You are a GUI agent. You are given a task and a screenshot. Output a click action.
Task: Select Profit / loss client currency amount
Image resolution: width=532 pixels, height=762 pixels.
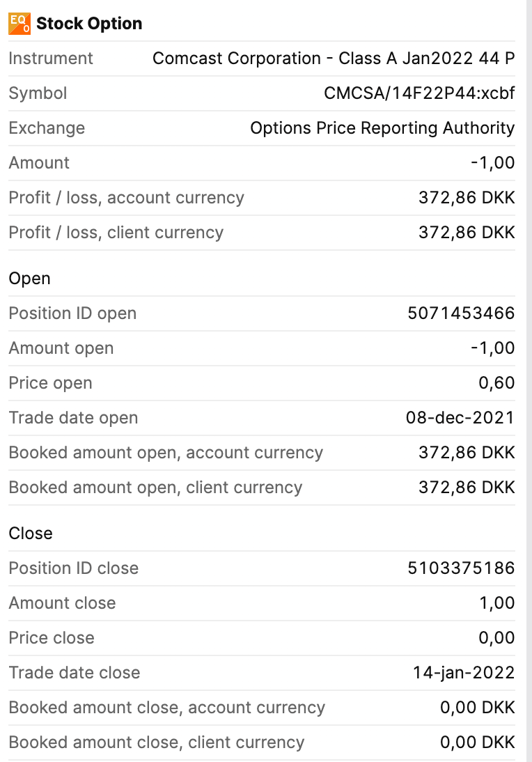[x=467, y=233]
